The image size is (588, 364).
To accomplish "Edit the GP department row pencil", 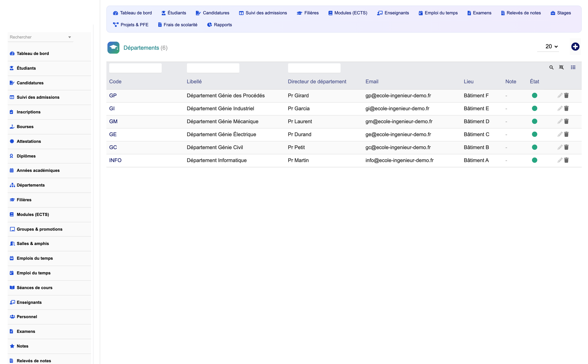I will (x=560, y=95).
